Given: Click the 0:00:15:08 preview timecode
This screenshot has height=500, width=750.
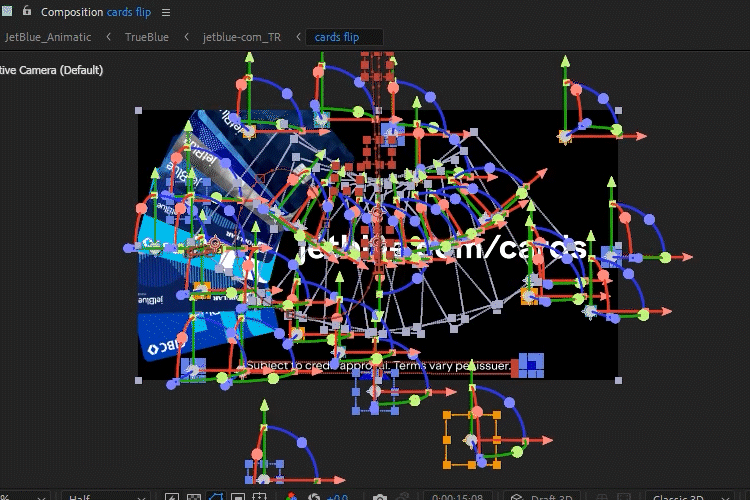Looking at the screenshot, I should (x=458, y=497).
